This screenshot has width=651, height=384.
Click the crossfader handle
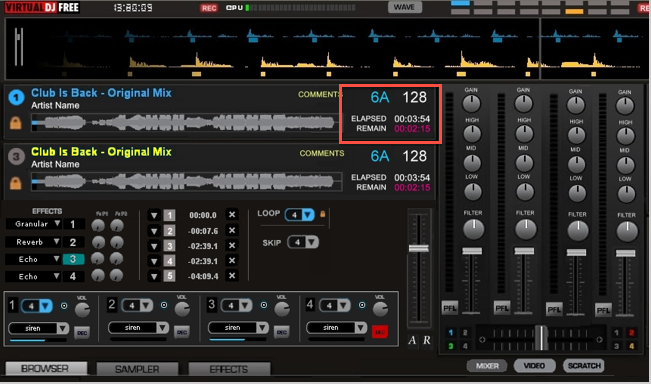tap(541, 338)
